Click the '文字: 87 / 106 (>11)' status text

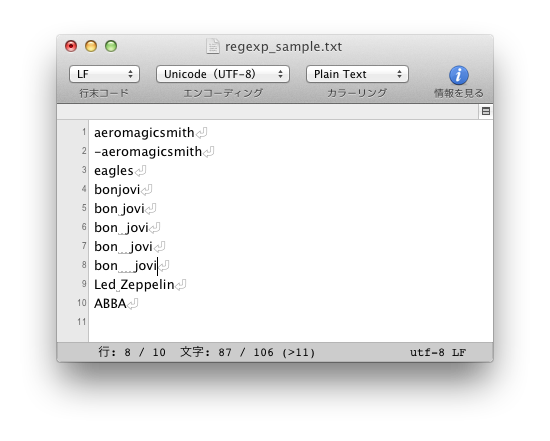point(248,352)
